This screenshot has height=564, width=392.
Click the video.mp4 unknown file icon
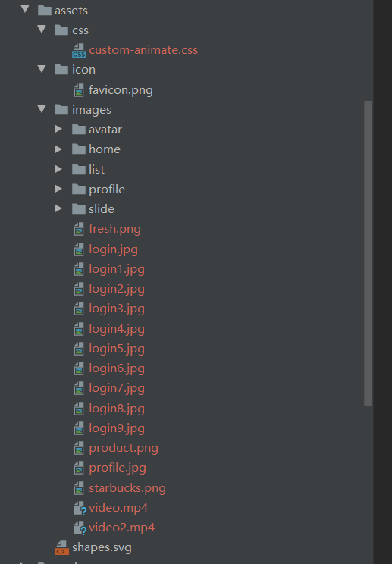coord(80,508)
